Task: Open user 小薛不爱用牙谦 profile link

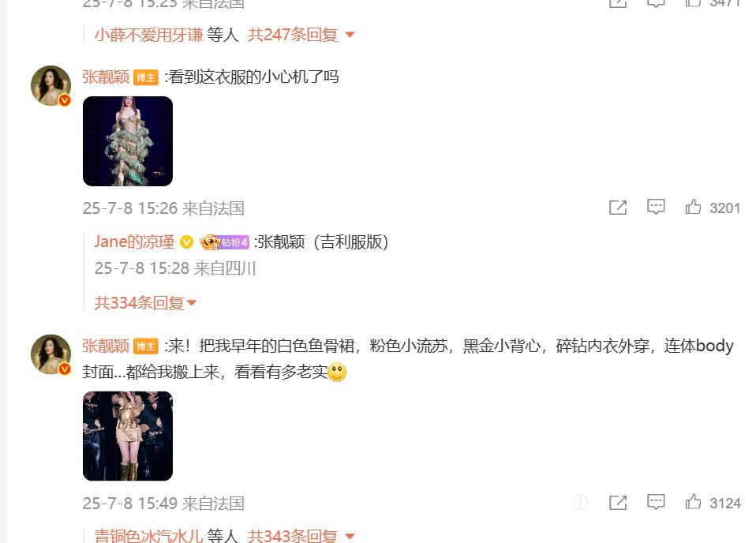Action: [148, 35]
